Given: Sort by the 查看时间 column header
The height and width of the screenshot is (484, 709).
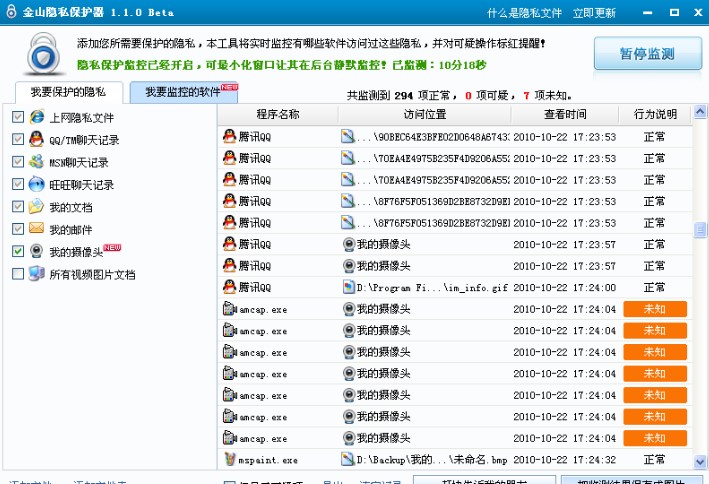Looking at the screenshot, I should coord(565,114).
